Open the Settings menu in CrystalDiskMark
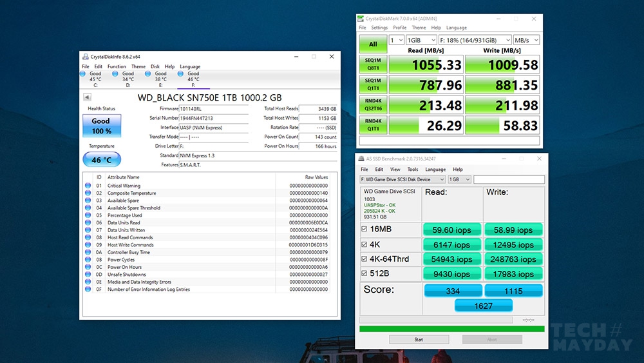 pyautogui.click(x=379, y=28)
